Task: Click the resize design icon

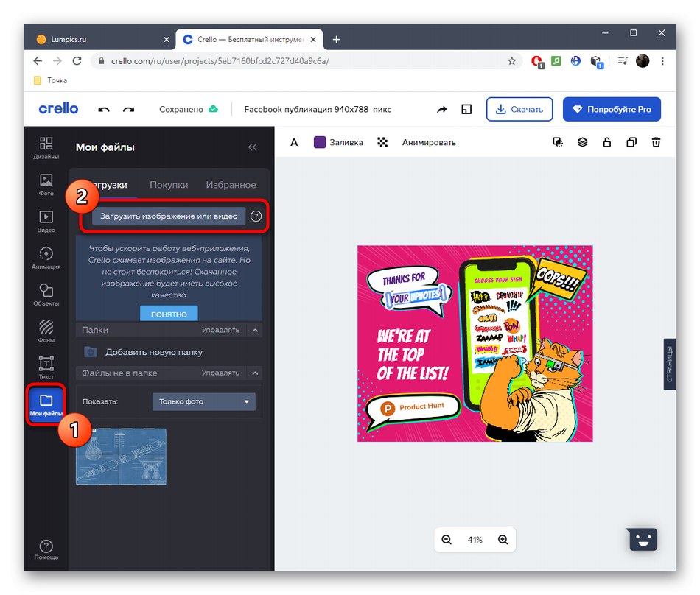Action: tap(466, 109)
